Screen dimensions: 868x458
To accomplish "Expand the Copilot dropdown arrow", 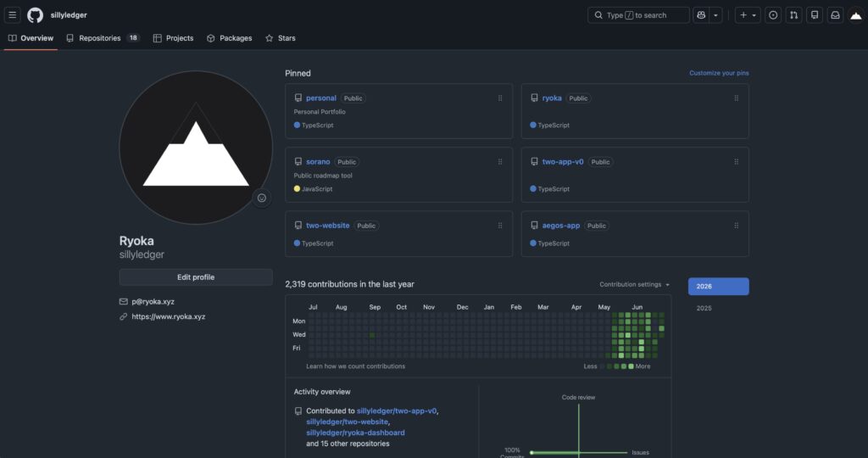I will coord(715,15).
